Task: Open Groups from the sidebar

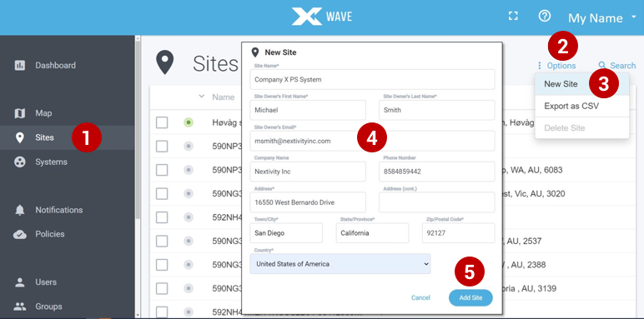Action: [x=49, y=307]
